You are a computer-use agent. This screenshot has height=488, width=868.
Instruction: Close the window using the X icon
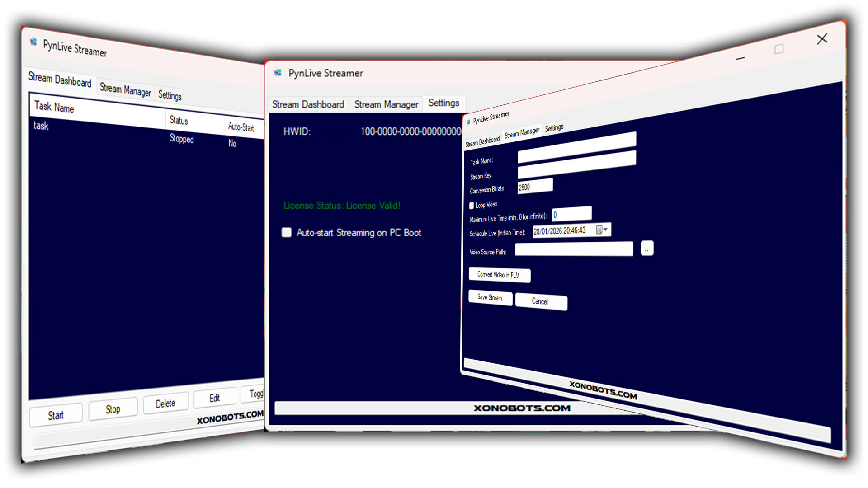pos(822,39)
